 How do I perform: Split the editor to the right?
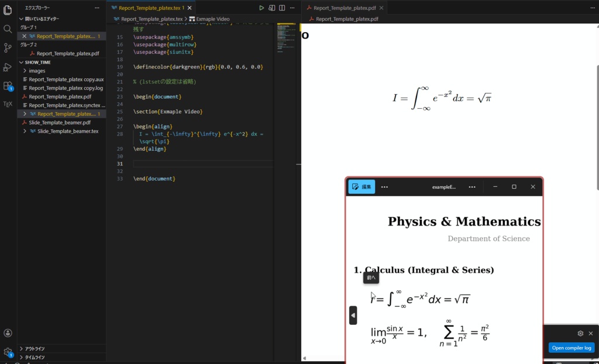(x=282, y=8)
